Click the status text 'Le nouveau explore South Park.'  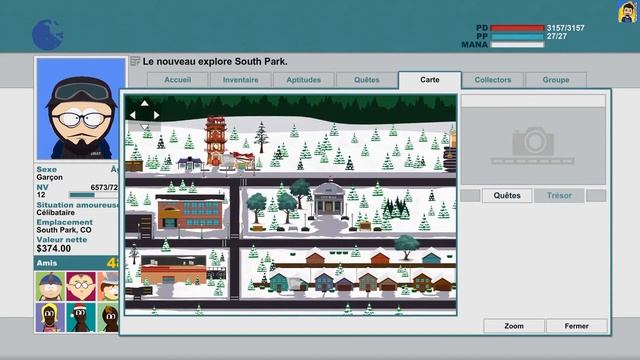coord(215,62)
